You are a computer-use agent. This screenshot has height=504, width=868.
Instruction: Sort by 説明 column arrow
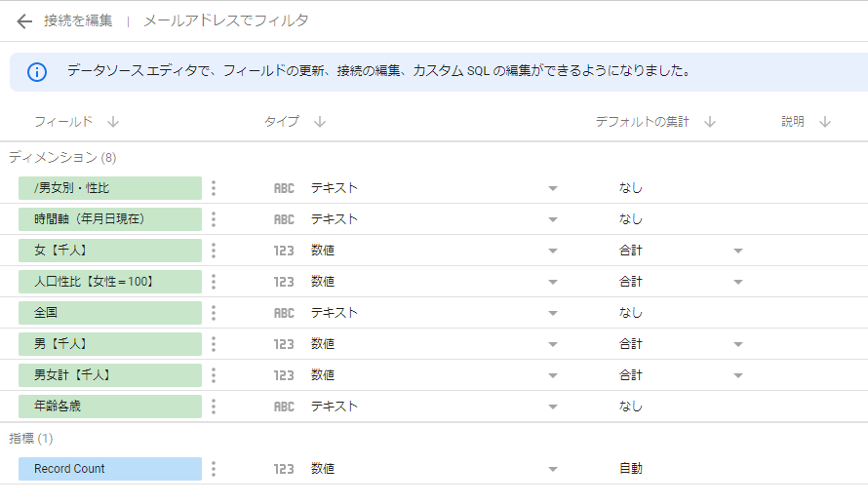[825, 122]
